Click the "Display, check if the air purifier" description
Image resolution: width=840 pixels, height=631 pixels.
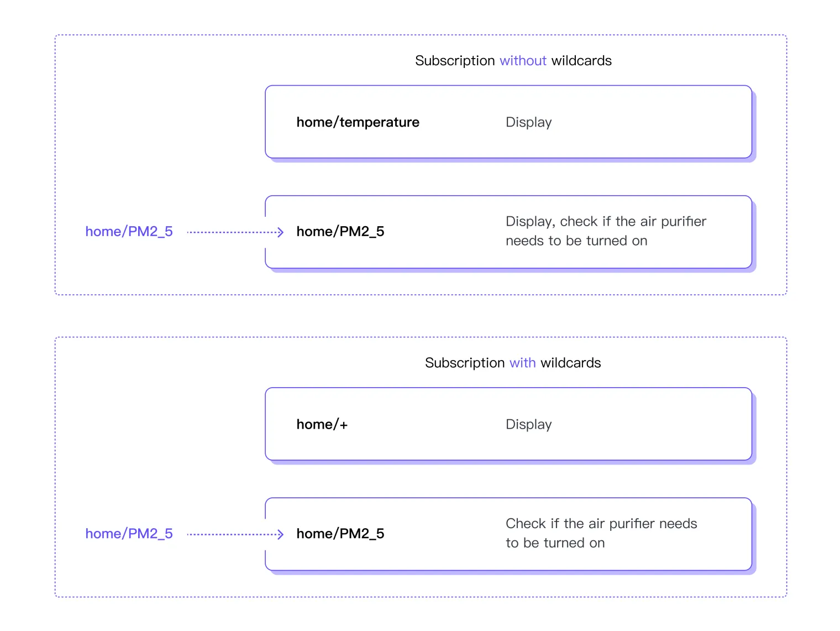pos(606,222)
